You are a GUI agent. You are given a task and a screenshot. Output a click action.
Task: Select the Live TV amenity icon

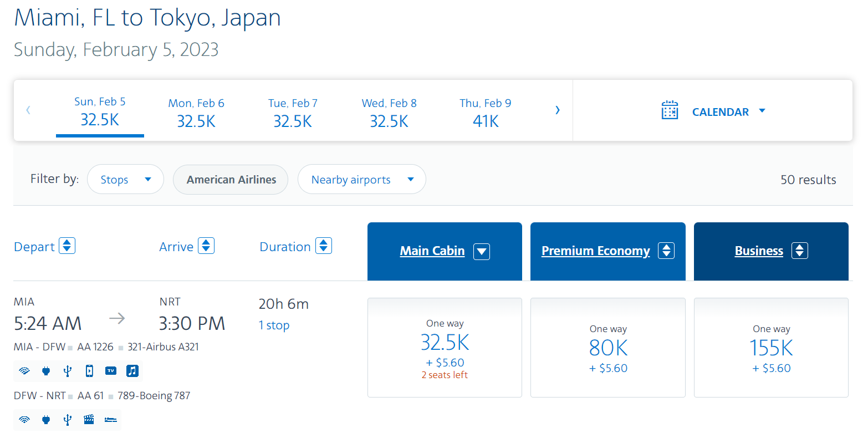click(x=110, y=371)
